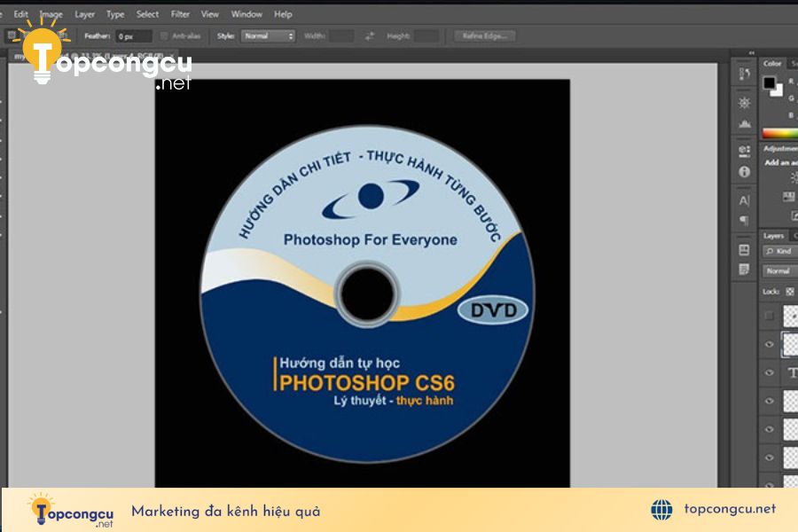Screen dimensions: 798x532
Task: Open the Type menu
Action: (x=115, y=14)
